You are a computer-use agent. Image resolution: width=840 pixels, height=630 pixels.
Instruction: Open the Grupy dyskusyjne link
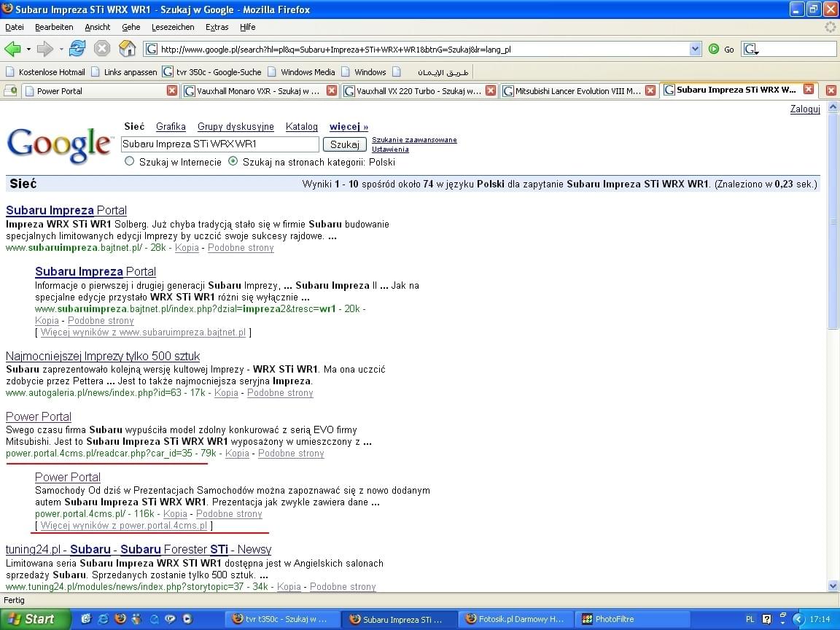pyautogui.click(x=236, y=126)
